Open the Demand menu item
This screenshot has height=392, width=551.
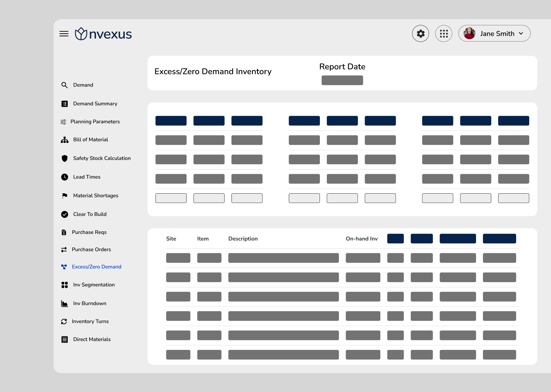[x=83, y=85]
